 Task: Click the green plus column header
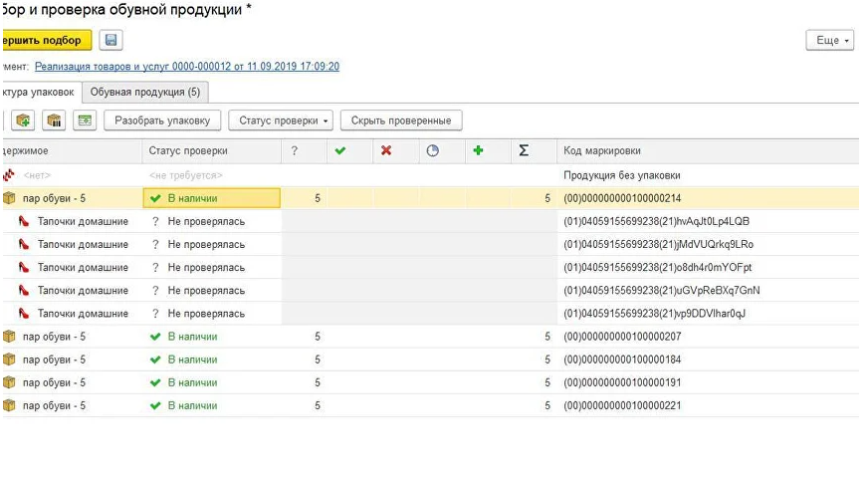(478, 151)
